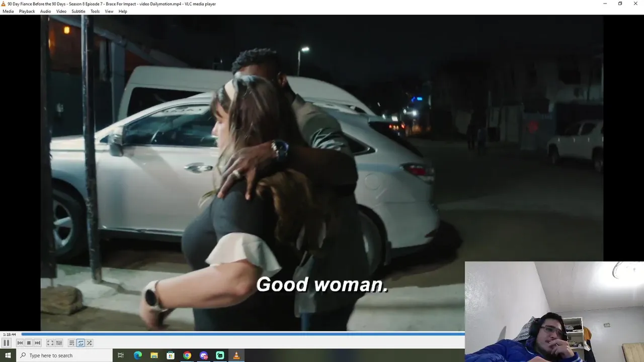
Task: Open the Audio menu
Action: click(46, 11)
